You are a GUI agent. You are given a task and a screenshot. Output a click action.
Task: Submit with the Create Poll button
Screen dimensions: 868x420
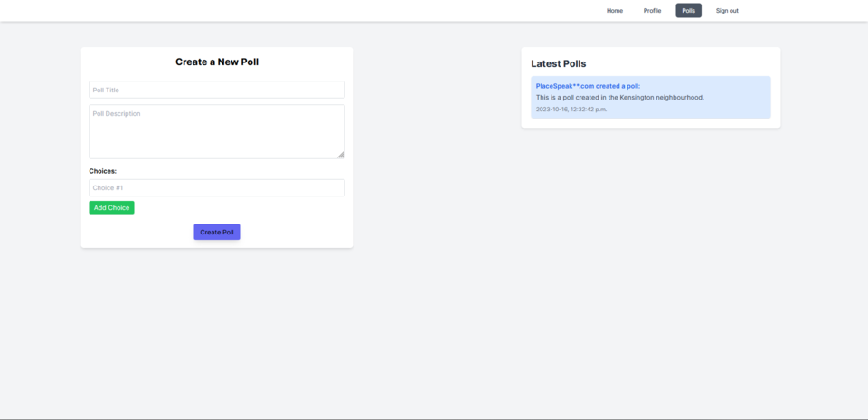click(x=216, y=232)
